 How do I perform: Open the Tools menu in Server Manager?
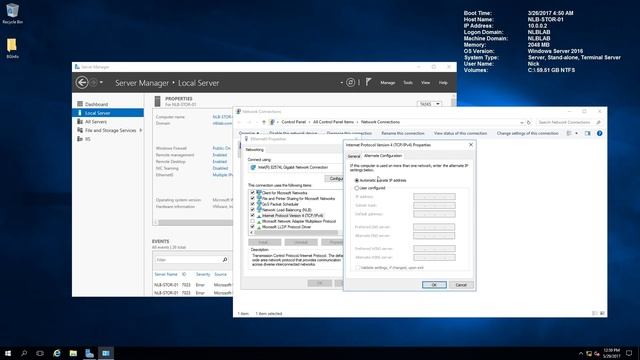coord(408,82)
